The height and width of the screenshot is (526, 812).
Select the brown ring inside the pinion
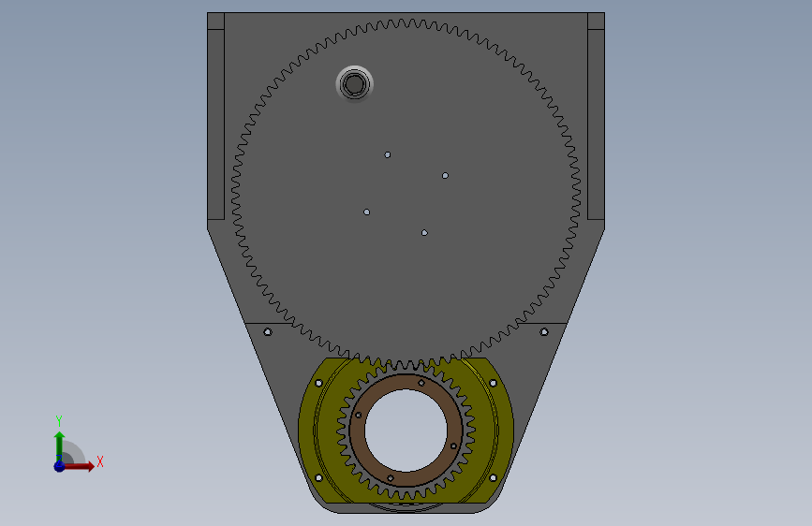point(358,443)
